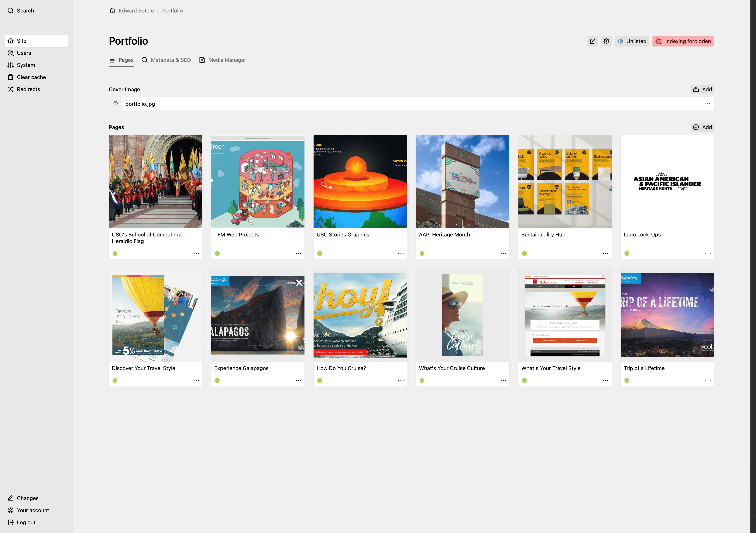Add a new page in the Pages section
Screen dimensions: 756x533
coord(702,127)
